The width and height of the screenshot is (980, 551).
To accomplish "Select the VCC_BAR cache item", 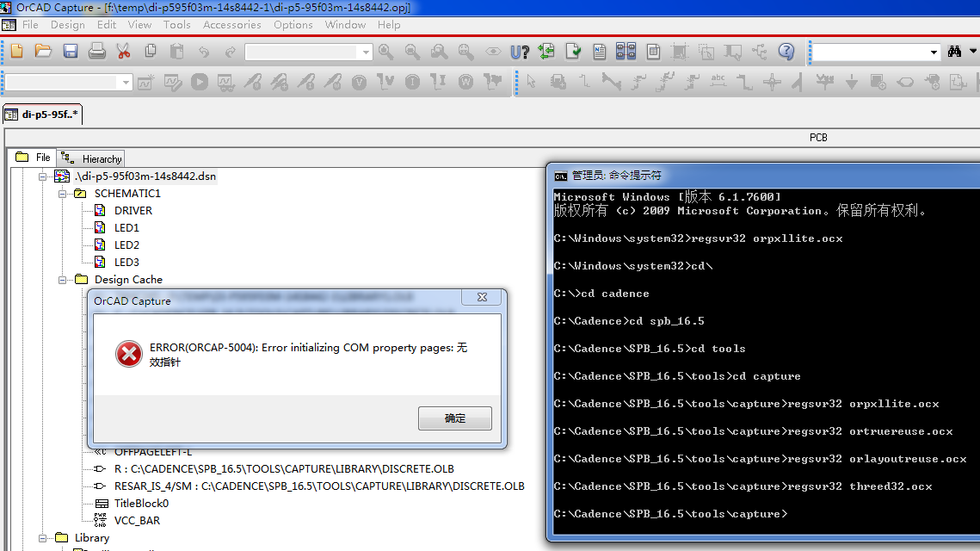I will click(x=137, y=521).
